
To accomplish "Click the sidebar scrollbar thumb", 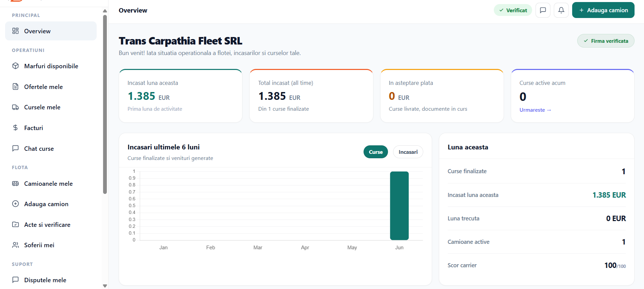I will pos(105,104).
